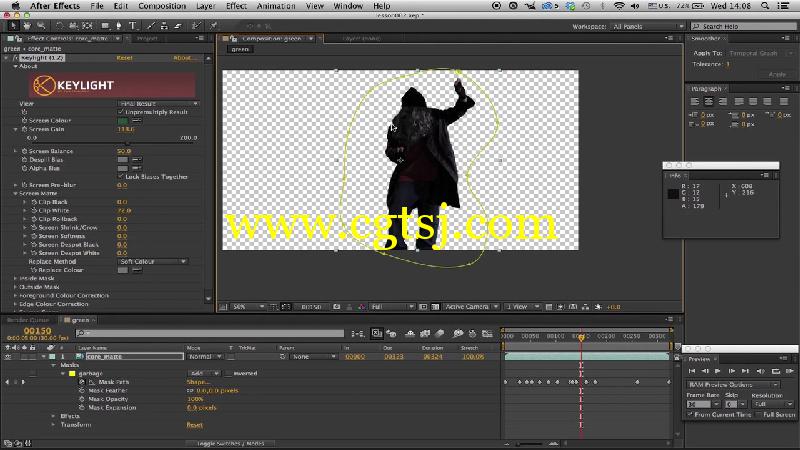Switch to the Render Queue tab
Viewport: 800px width, 450px height.
click(28, 320)
